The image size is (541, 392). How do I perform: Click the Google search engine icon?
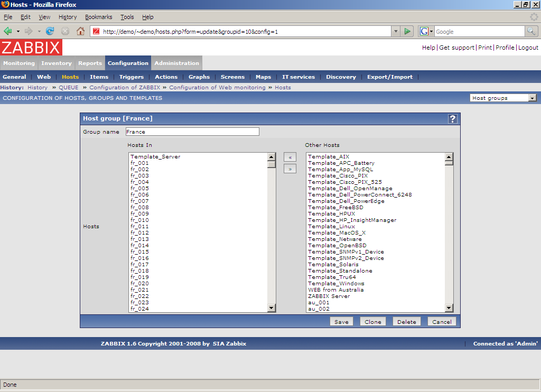click(424, 31)
